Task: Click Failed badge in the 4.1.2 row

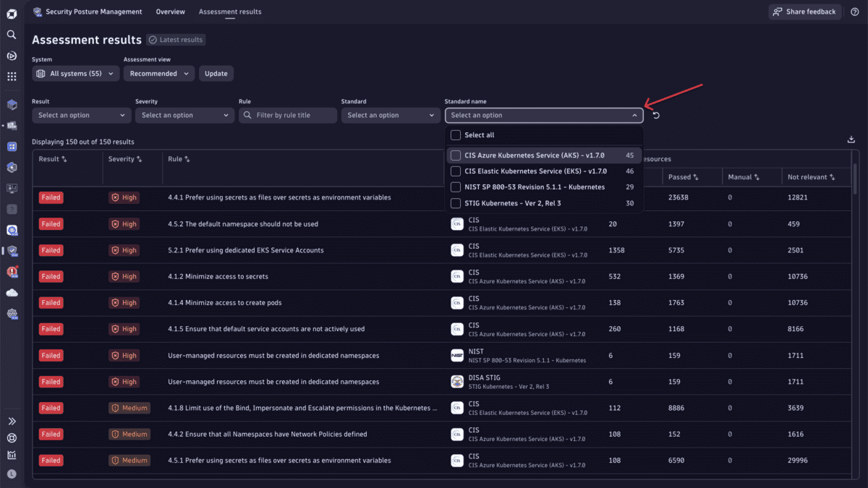Action: [x=51, y=276]
